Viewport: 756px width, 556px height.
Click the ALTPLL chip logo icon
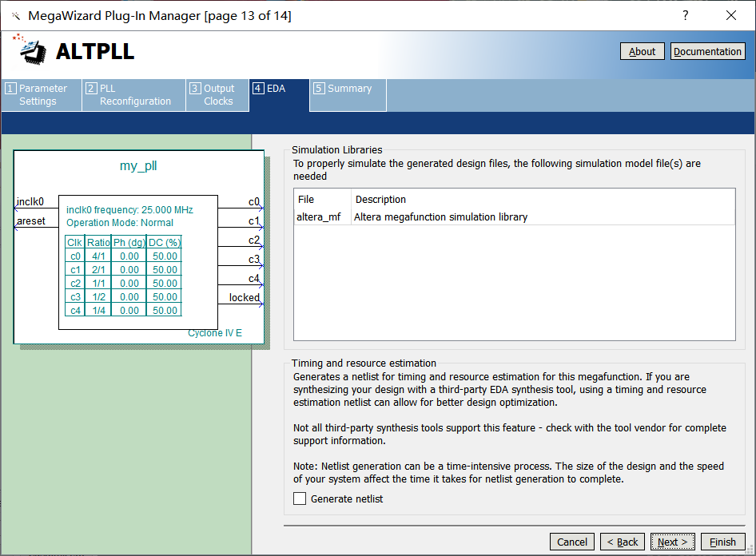[32, 50]
